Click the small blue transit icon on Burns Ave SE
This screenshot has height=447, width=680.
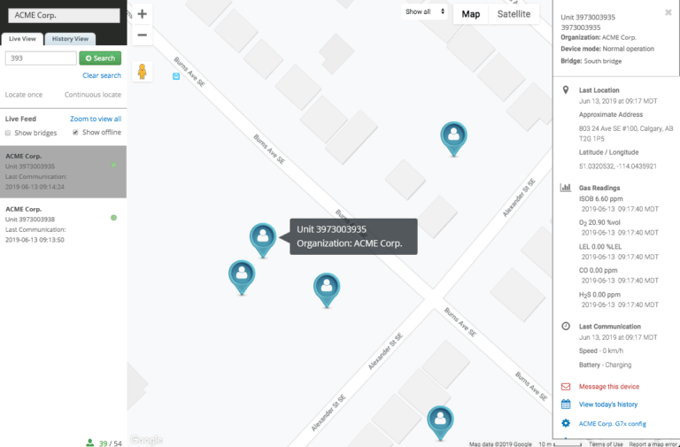[176, 76]
